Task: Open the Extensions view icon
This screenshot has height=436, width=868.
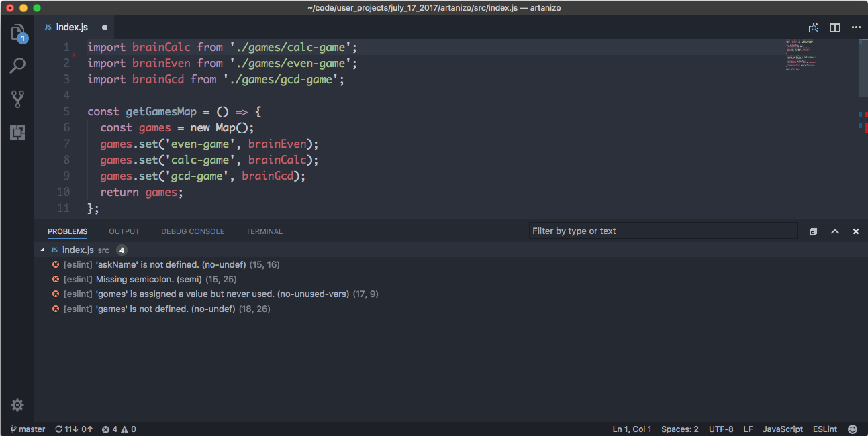Action: (17, 133)
